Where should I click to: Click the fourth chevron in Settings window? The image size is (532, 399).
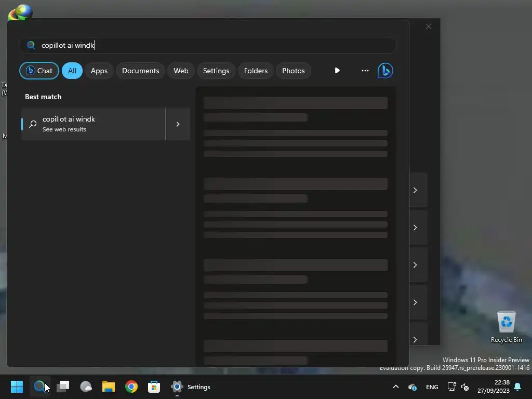pos(415,302)
